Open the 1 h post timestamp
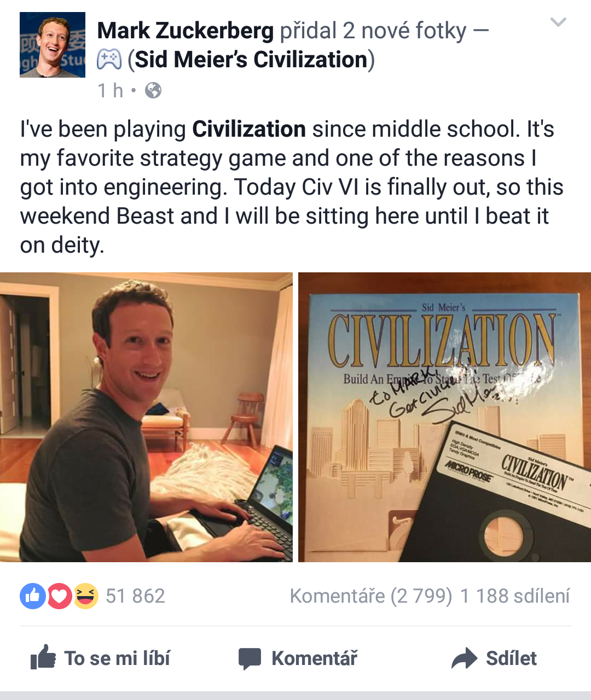This screenshot has width=591, height=700. click(110, 90)
